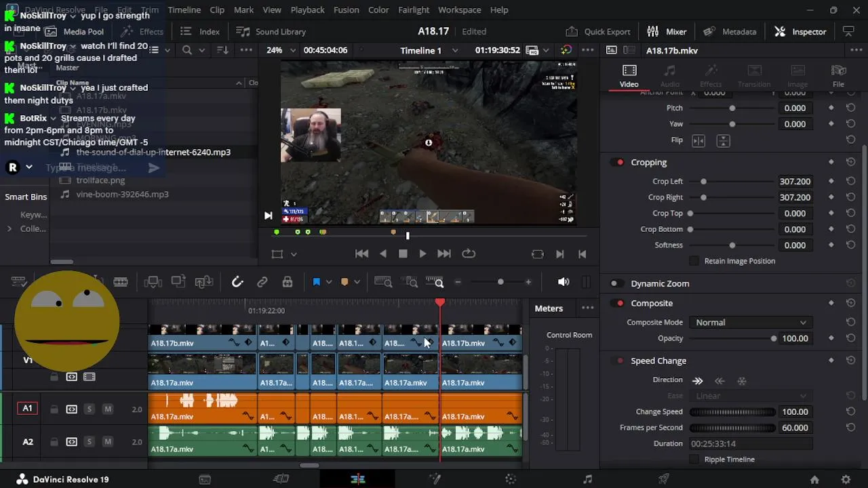Open the Fairlight menu
This screenshot has width=868, height=488.
[414, 10]
